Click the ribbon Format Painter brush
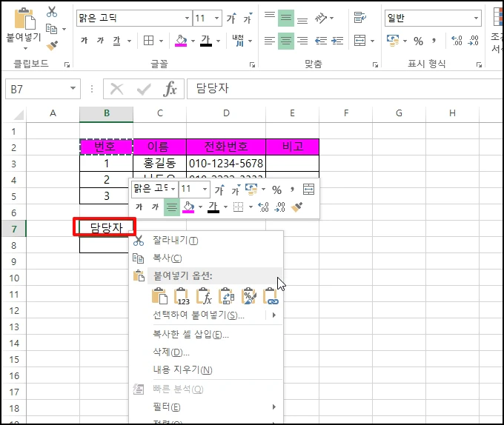This screenshot has height=425, width=504. click(52, 46)
